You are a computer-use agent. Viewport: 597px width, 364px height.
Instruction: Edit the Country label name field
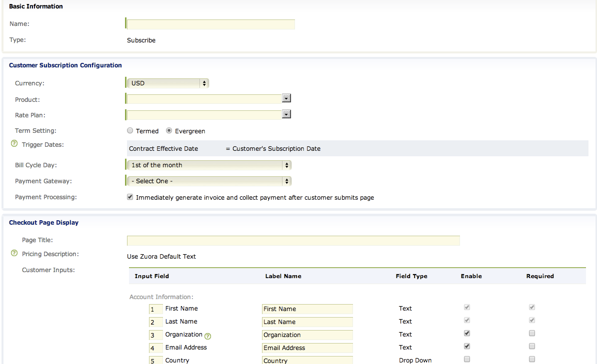(x=307, y=360)
